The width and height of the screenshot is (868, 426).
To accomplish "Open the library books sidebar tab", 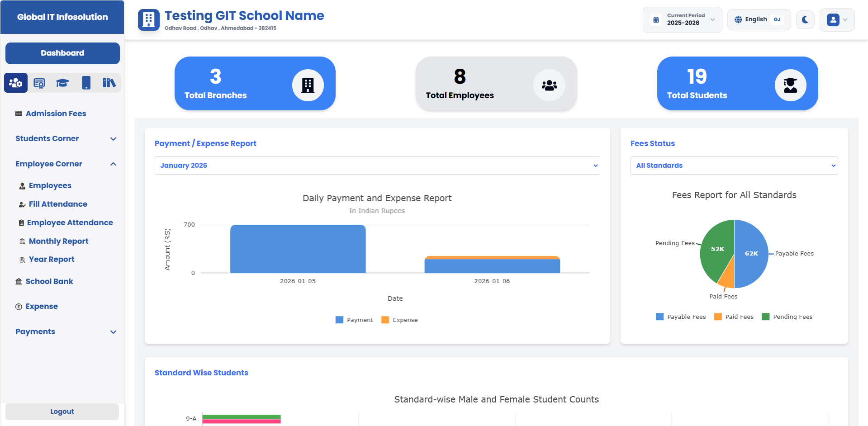I will click(x=109, y=83).
